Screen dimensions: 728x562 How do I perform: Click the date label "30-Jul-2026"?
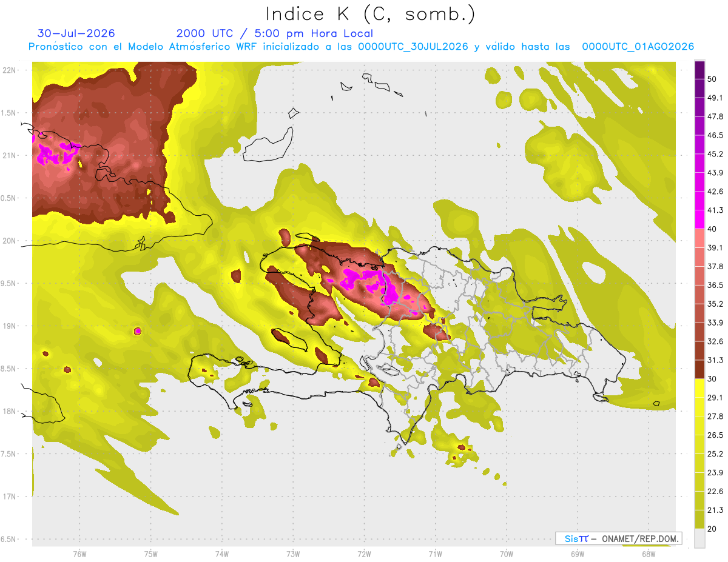click(76, 33)
